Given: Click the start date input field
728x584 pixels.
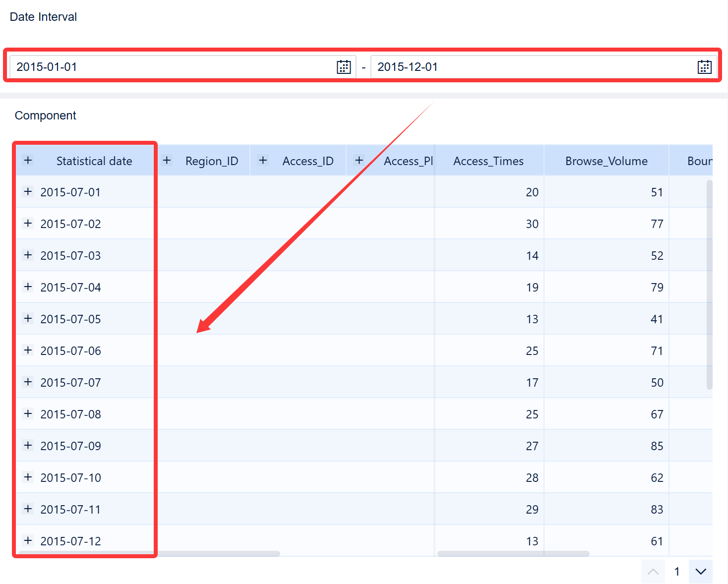Looking at the screenshot, I should [x=149, y=66].
